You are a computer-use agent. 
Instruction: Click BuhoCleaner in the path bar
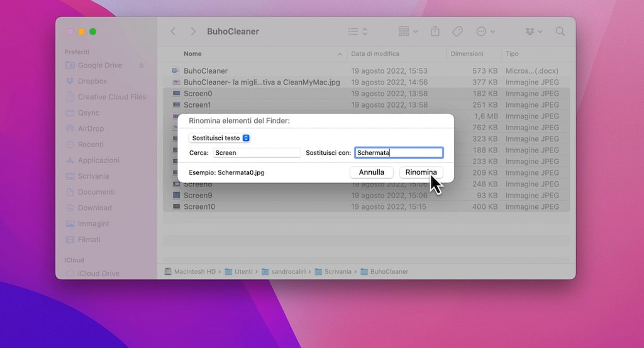(384, 272)
